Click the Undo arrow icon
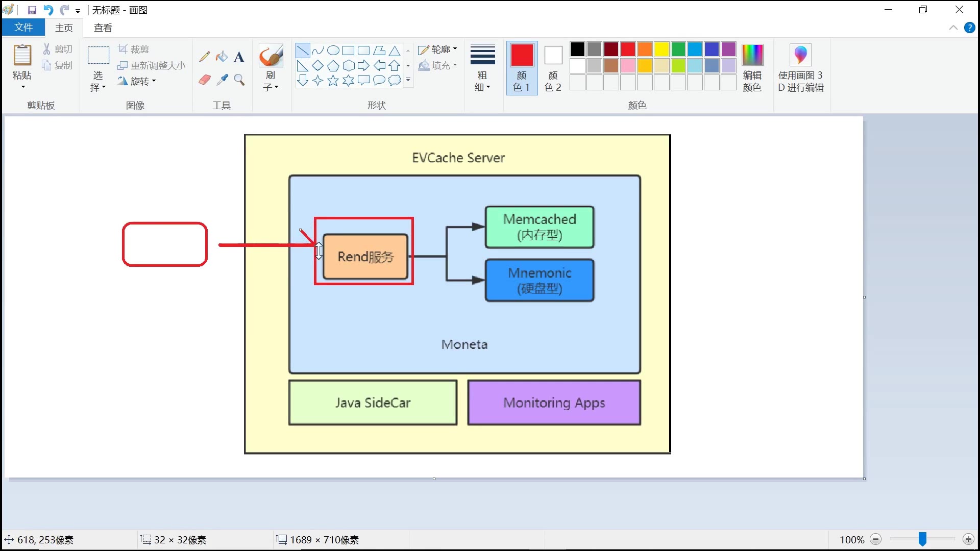 coord(48,10)
